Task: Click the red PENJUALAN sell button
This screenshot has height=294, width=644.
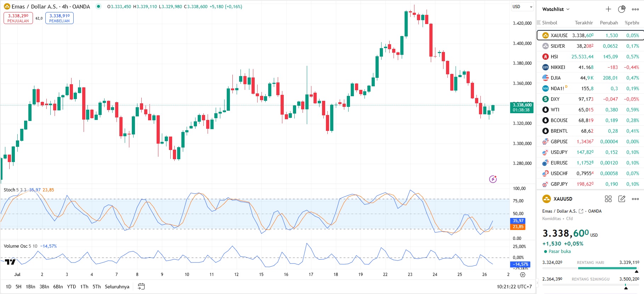Action: (x=18, y=18)
